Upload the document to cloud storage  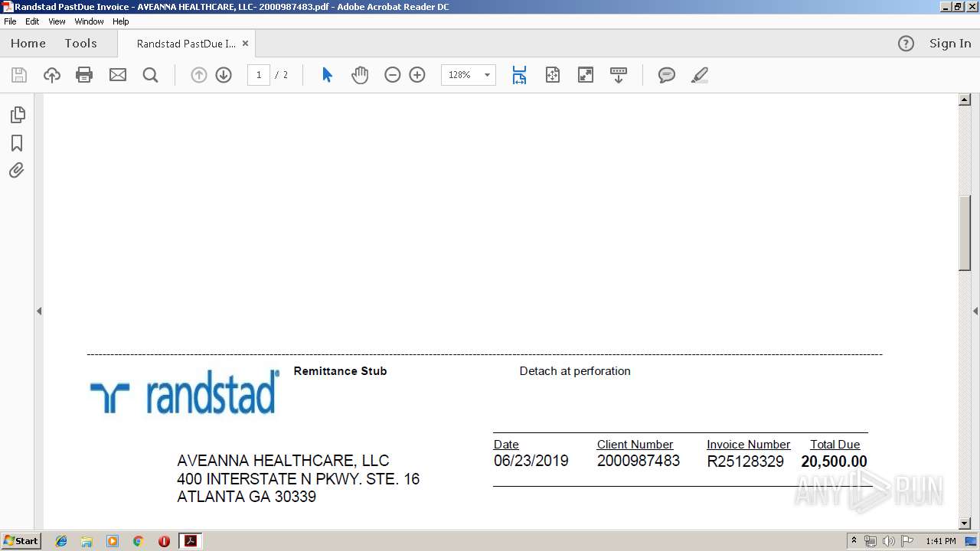click(52, 75)
